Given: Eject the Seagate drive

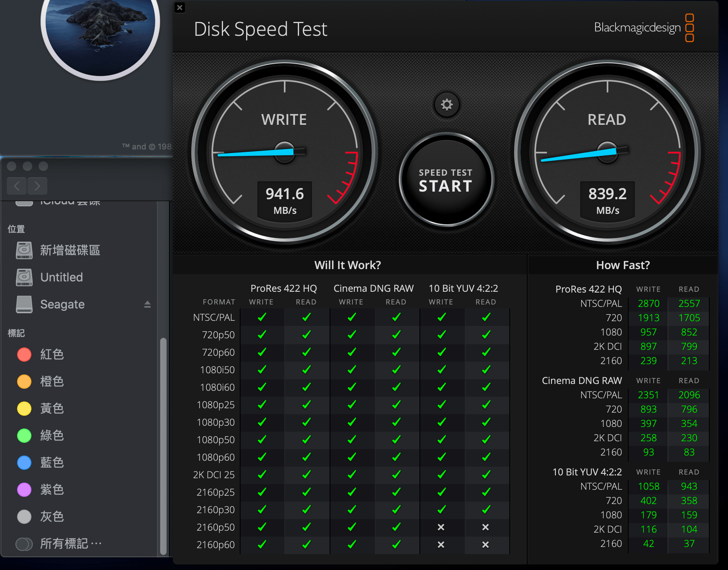Looking at the screenshot, I should (147, 304).
